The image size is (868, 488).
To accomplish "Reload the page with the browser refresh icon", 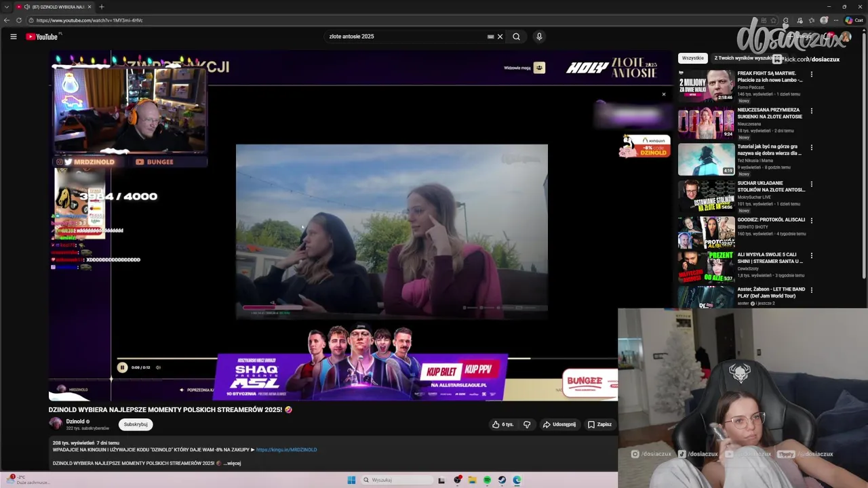I will pyautogui.click(x=18, y=20).
